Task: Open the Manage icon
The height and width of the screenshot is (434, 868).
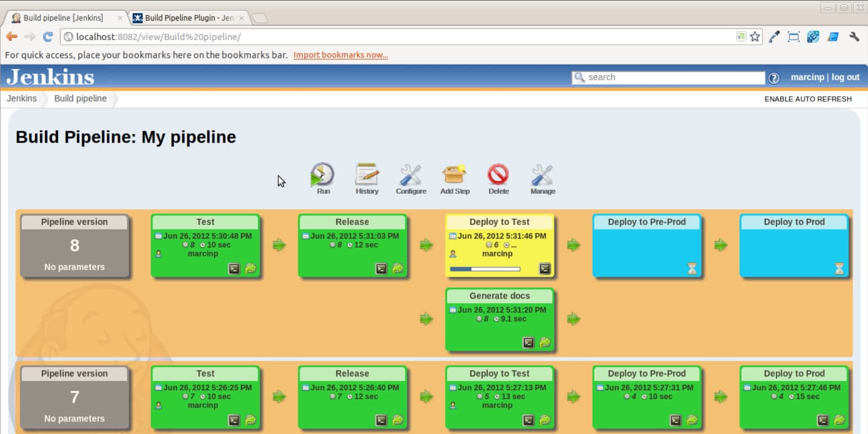Action: pos(542,175)
